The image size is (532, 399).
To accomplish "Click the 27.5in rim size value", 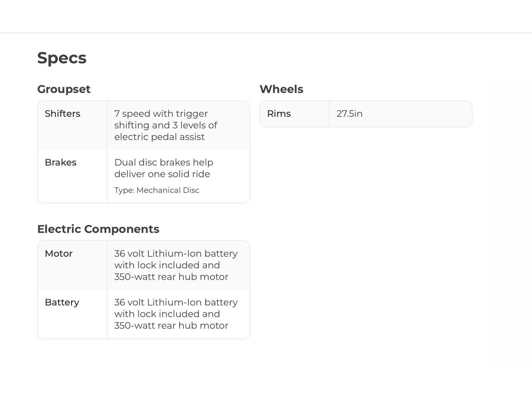I will [x=349, y=114].
